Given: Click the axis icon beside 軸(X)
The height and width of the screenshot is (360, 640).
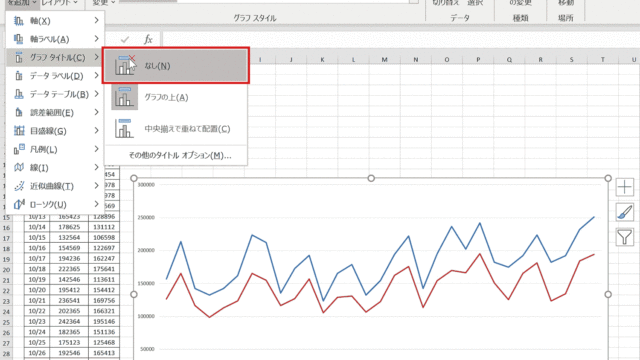Looking at the screenshot, I should pos(19,20).
